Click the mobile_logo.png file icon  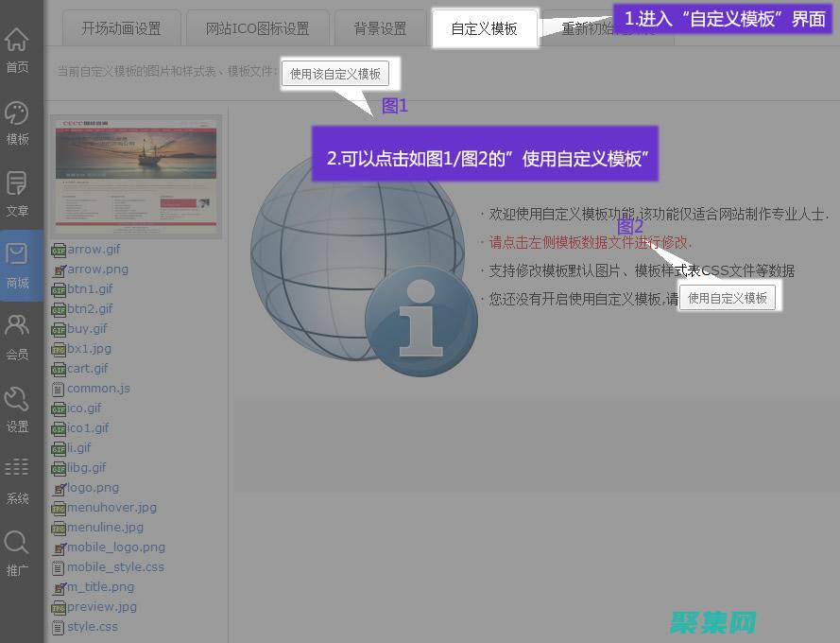click(59, 547)
